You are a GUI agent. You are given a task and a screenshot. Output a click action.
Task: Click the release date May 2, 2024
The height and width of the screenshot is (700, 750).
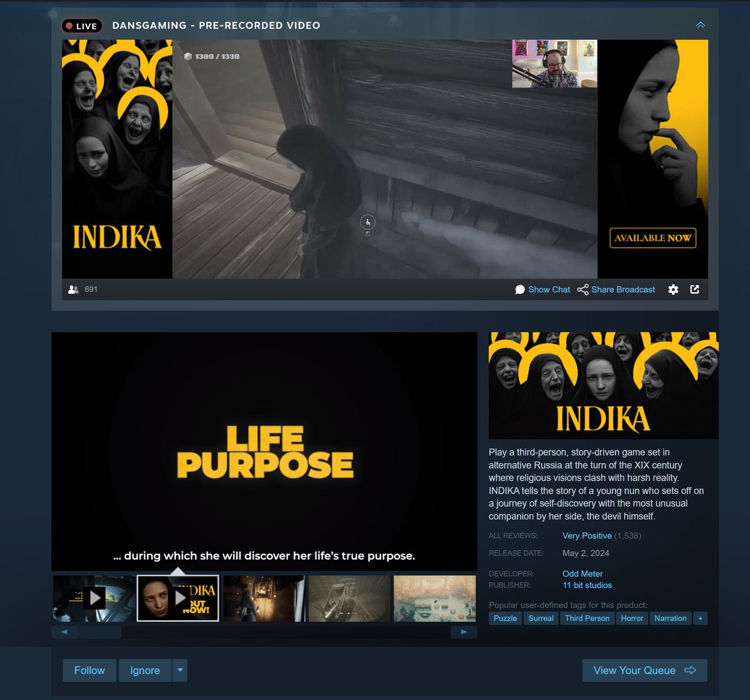click(586, 553)
